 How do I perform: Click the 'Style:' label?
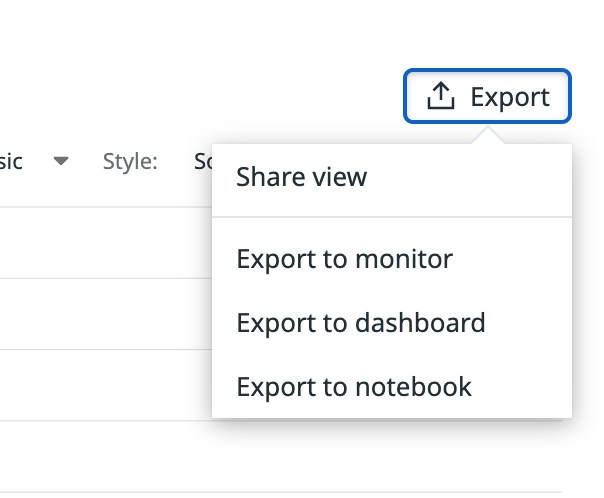(x=130, y=161)
